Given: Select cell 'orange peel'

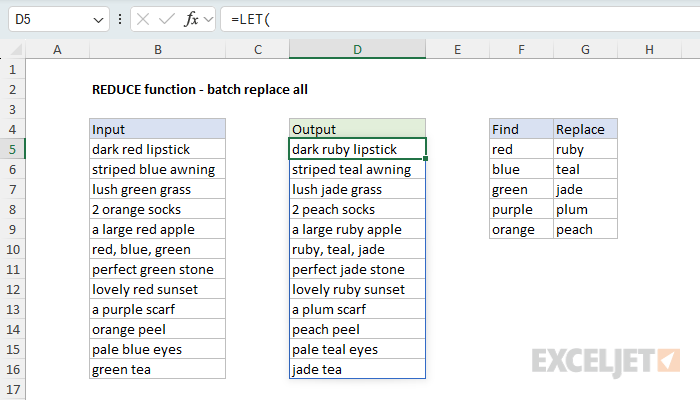Looking at the screenshot, I should pyautogui.click(x=158, y=329).
